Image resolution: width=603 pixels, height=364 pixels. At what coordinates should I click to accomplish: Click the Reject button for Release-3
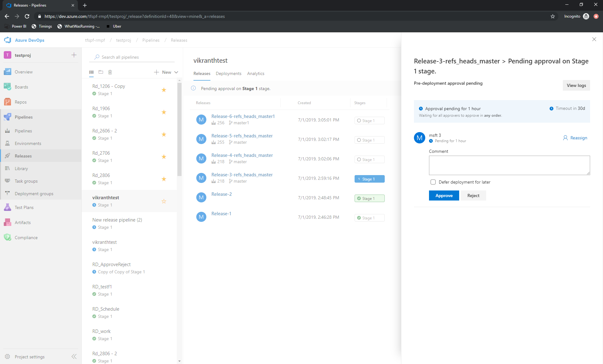(x=473, y=195)
